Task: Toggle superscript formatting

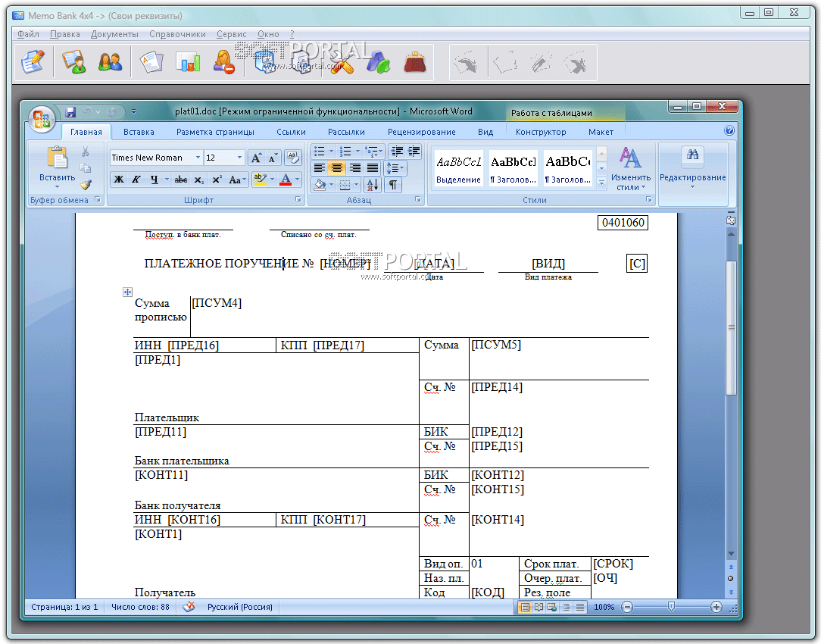Action: [217, 180]
